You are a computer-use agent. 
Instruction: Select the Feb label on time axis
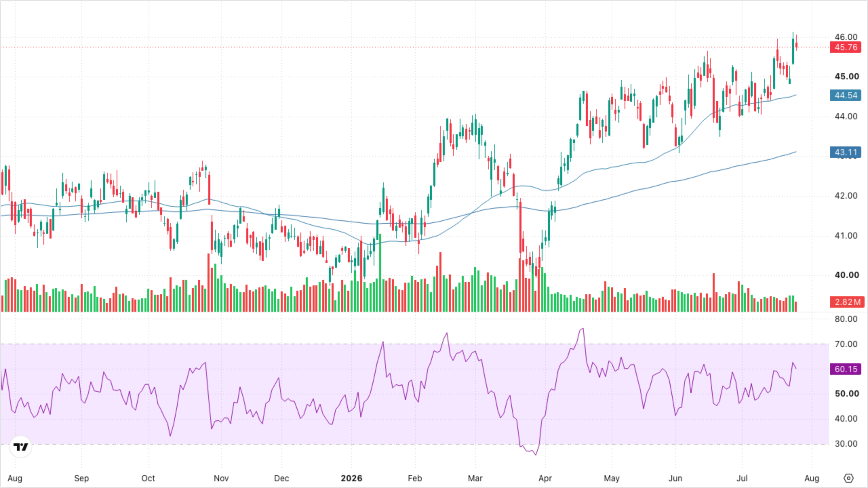[x=415, y=478]
